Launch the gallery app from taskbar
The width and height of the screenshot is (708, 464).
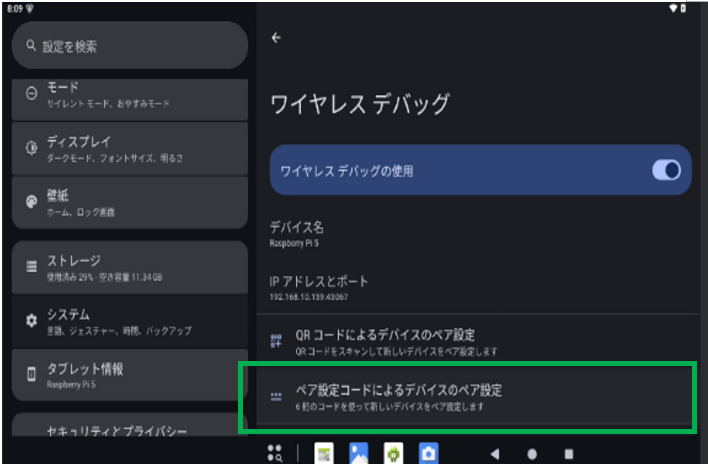pyautogui.click(x=358, y=453)
